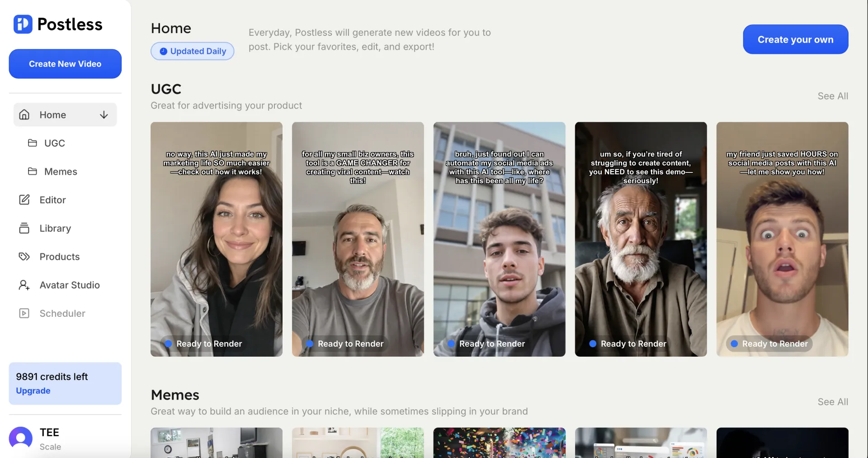Open the 'bruh, just found out' video

pos(499,239)
